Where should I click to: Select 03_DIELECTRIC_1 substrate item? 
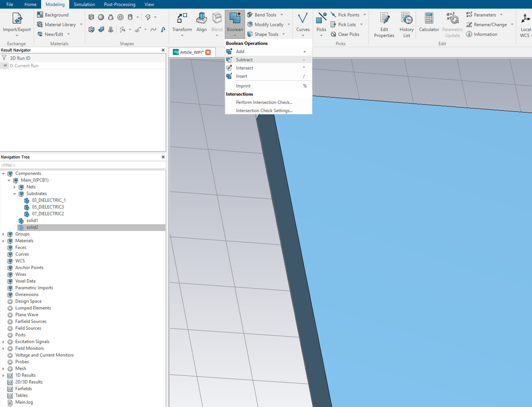tap(48, 200)
